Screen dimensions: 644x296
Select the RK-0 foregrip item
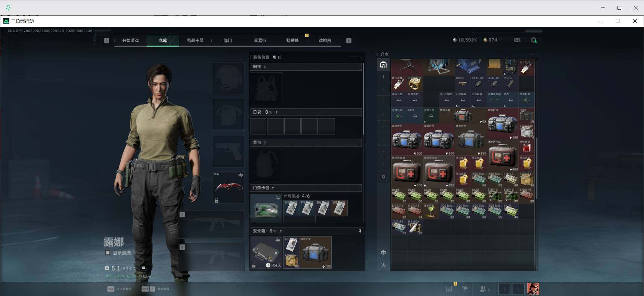(447, 99)
